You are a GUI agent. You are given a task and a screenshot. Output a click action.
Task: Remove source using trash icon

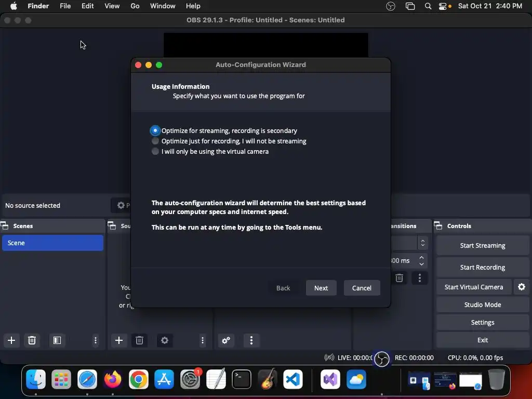coord(139,340)
